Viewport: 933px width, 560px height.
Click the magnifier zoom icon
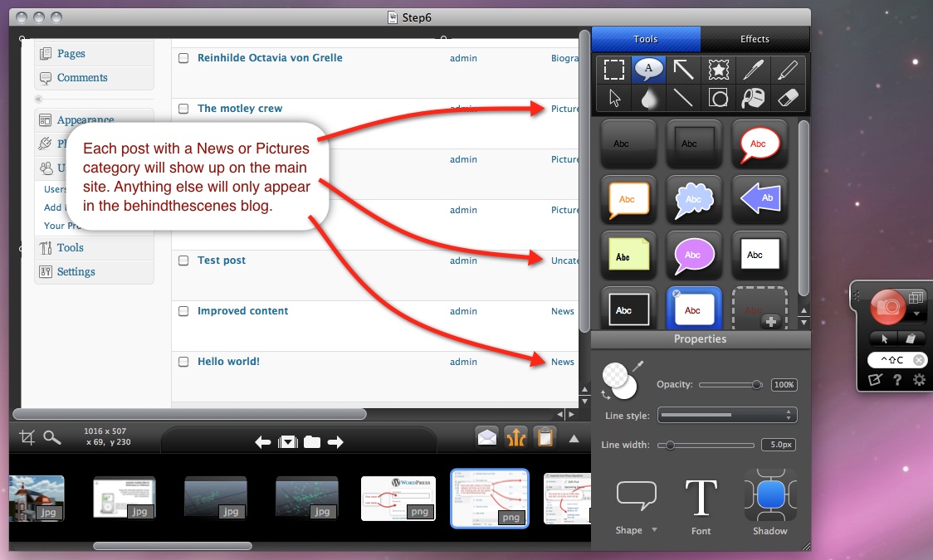(x=52, y=437)
